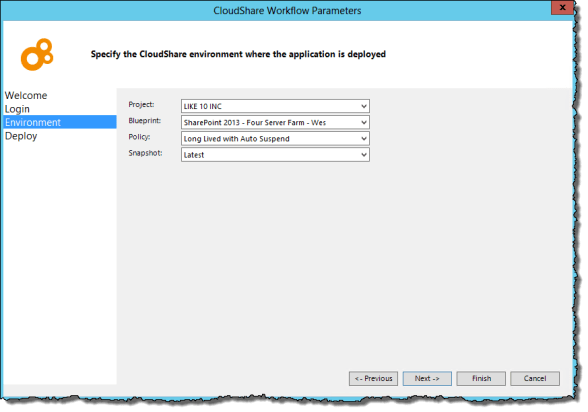
Task: Click the Snapshot: label
Action: pyautogui.click(x=146, y=153)
